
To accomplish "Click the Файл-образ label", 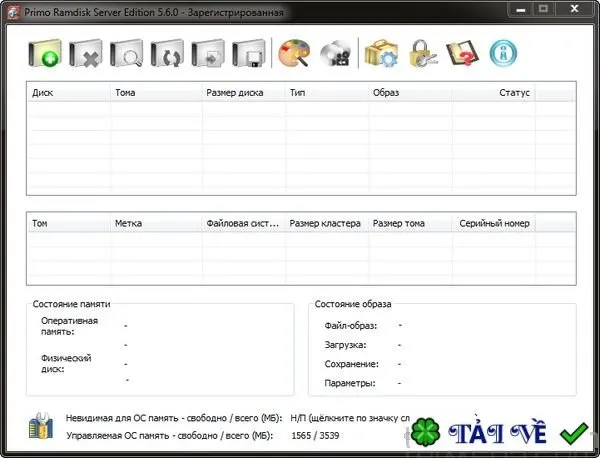I will coord(351,326).
